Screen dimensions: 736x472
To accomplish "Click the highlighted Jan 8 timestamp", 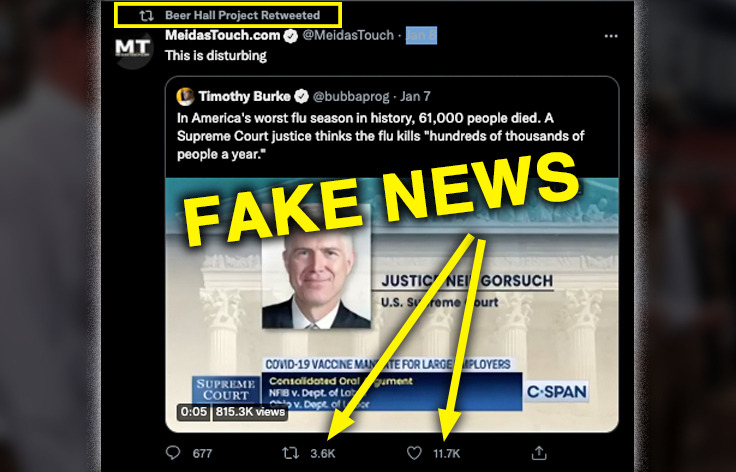I will (x=421, y=35).
